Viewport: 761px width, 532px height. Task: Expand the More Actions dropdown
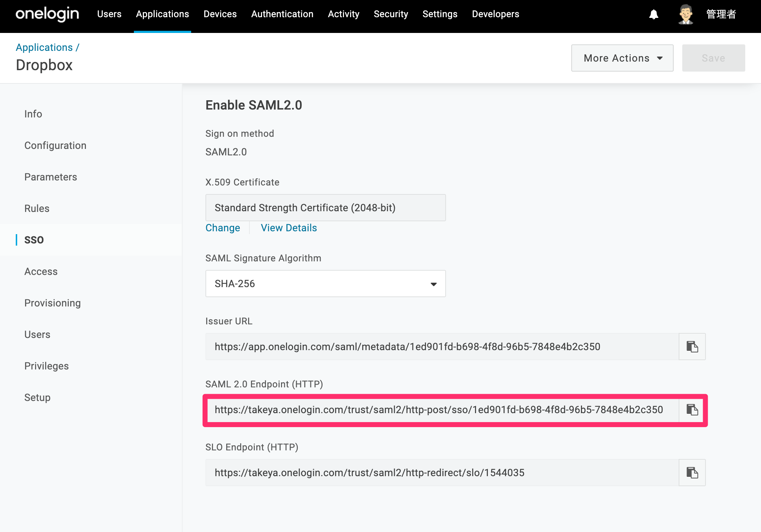(622, 58)
